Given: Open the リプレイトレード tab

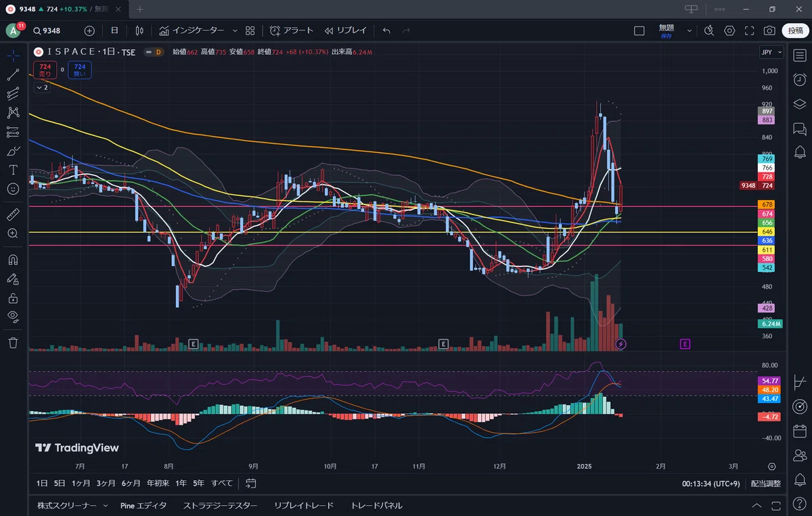Looking at the screenshot, I should coord(304,506).
